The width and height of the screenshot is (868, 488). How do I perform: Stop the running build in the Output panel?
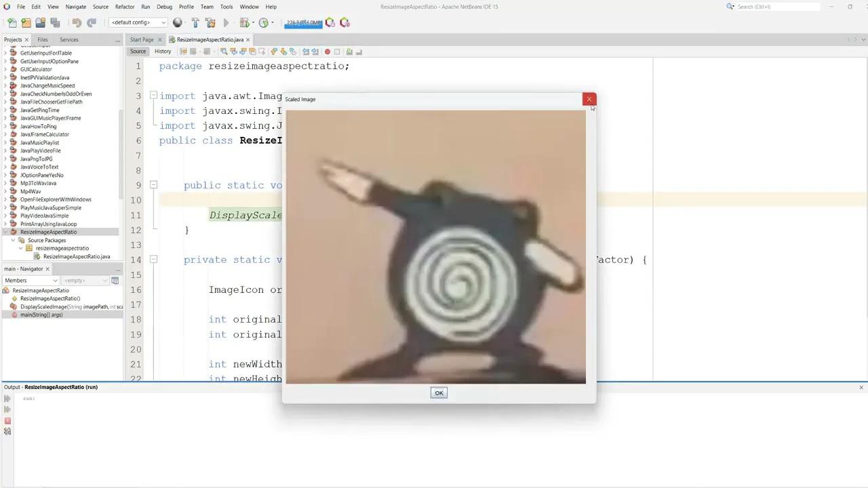[7, 421]
